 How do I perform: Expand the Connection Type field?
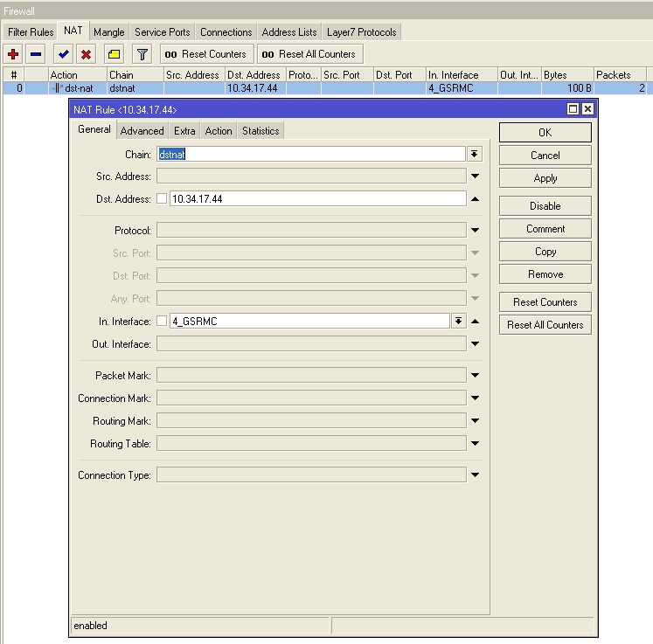[475, 474]
